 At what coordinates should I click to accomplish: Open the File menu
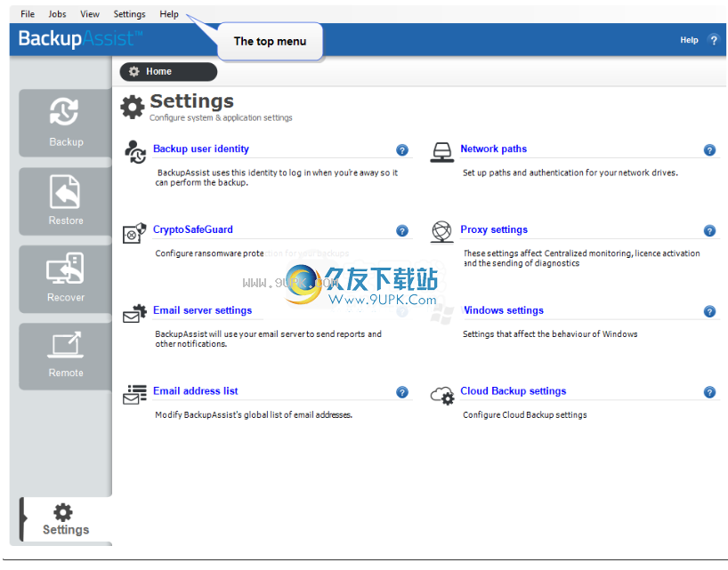[x=28, y=14]
